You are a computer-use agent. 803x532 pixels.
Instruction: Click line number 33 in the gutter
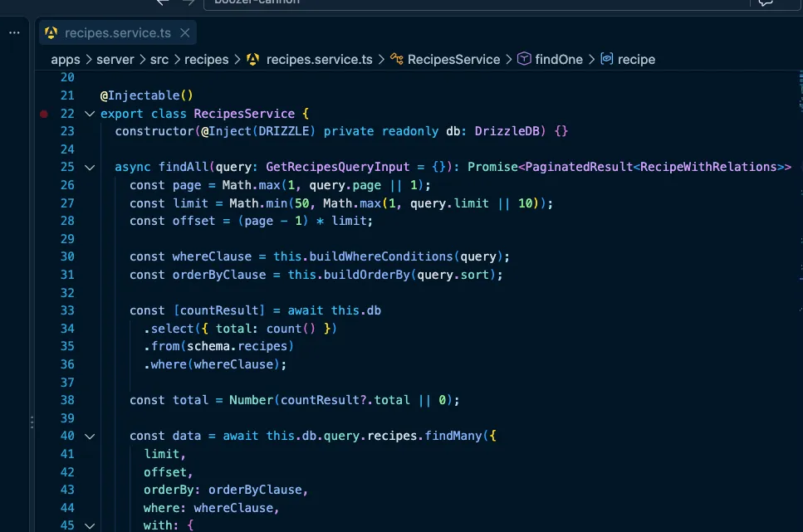[x=67, y=310]
